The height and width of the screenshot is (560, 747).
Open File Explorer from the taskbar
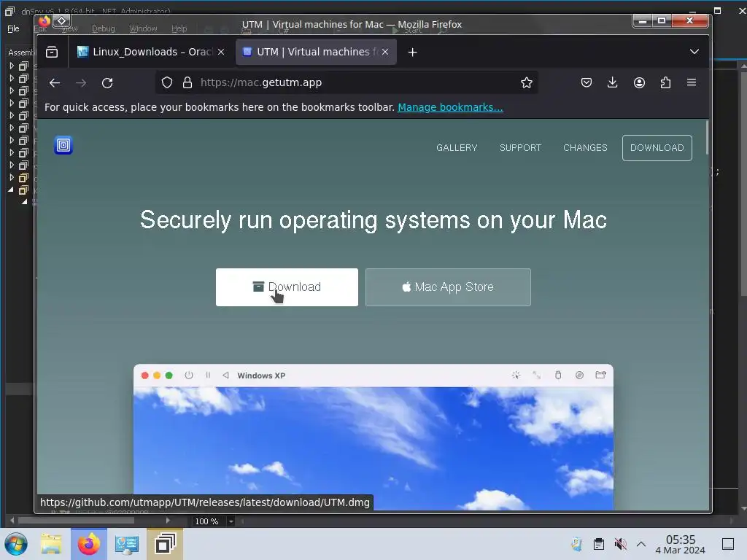(51, 544)
